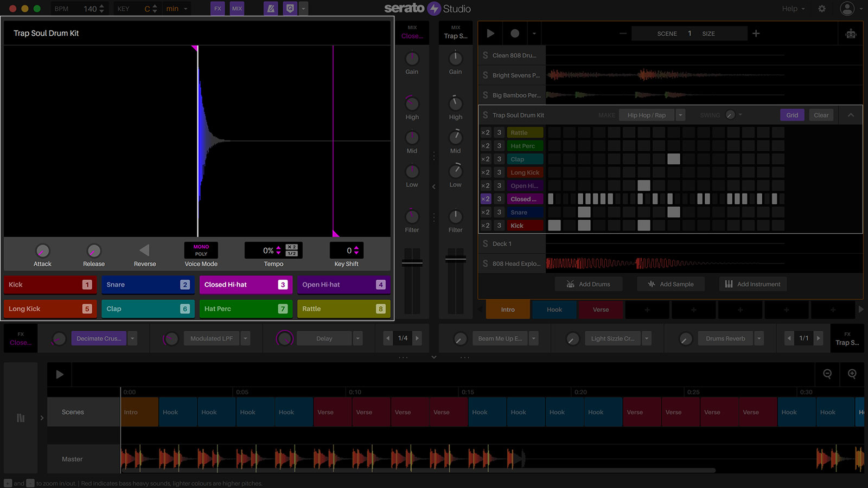This screenshot has width=868, height=488.
Task: Trigger the Hat Perc pad 7
Action: coord(246,309)
